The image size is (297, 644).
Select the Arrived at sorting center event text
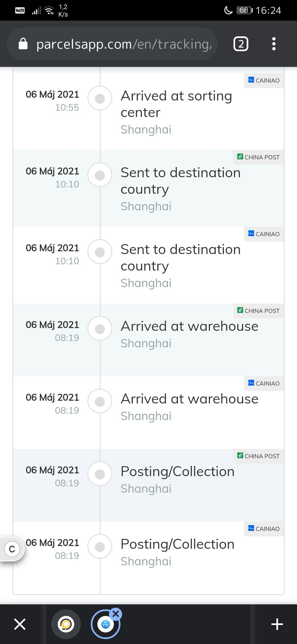click(x=176, y=104)
